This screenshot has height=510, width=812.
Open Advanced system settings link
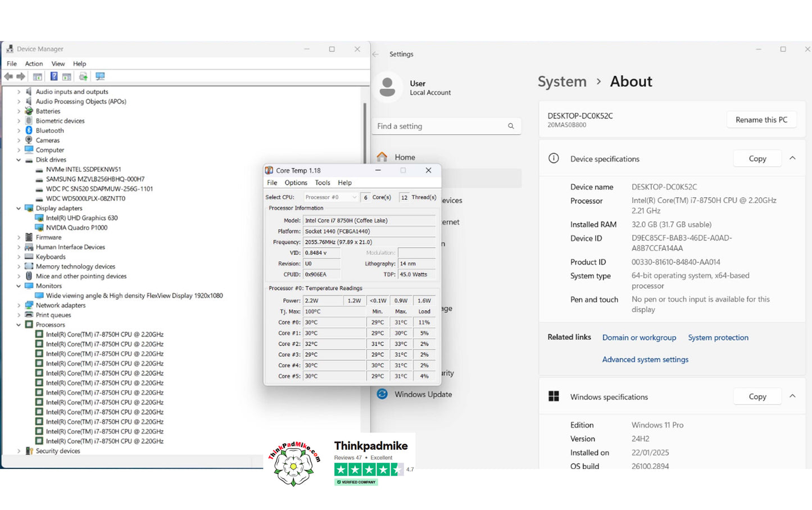point(645,359)
